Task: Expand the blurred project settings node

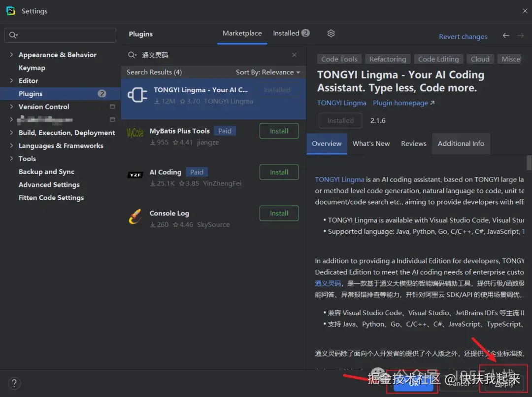Action: 11,119
